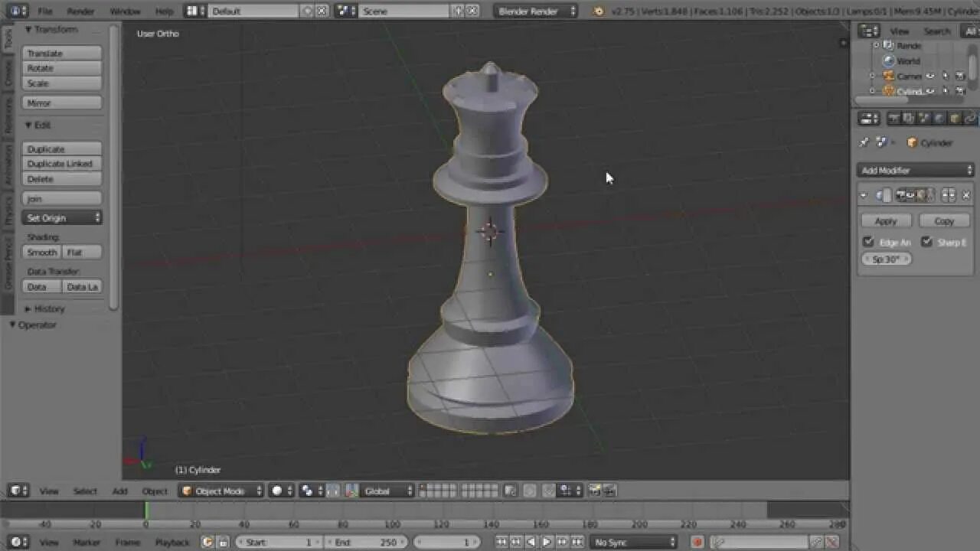980x551 pixels.
Task: Open the Object Mode dropdown
Action: tap(221, 491)
